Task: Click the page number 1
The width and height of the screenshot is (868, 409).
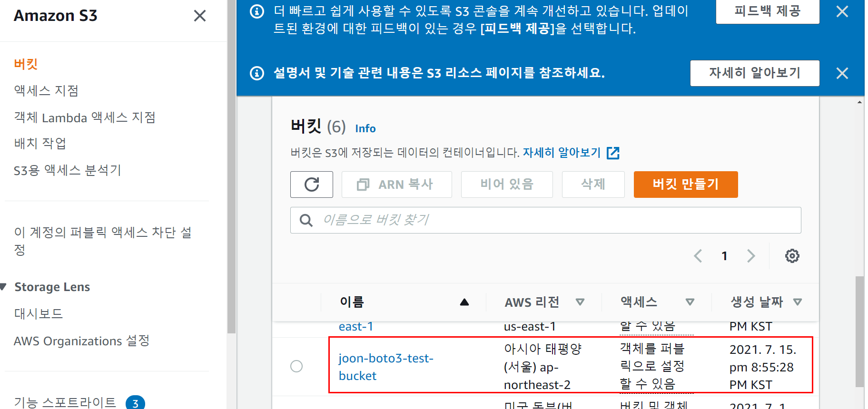Action: [724, 256]
